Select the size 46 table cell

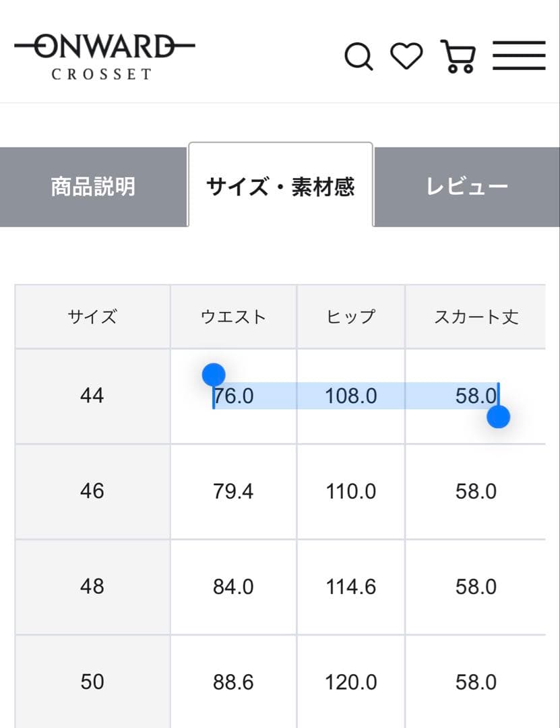tap(92, 491)
